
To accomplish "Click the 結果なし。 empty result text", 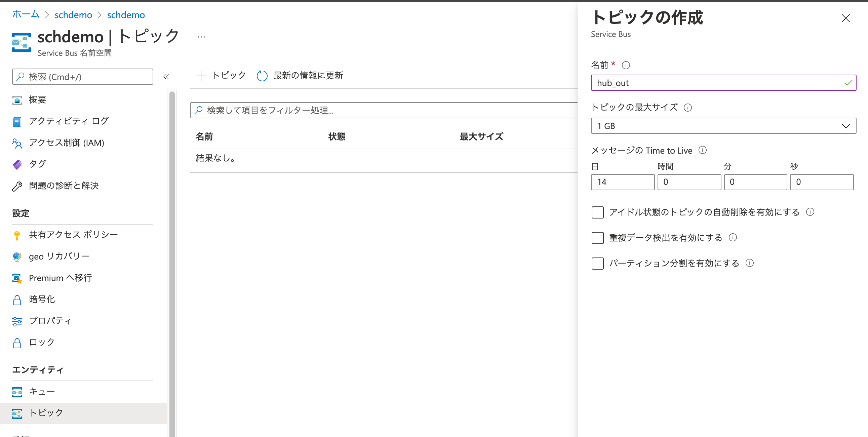I will 215,158.
